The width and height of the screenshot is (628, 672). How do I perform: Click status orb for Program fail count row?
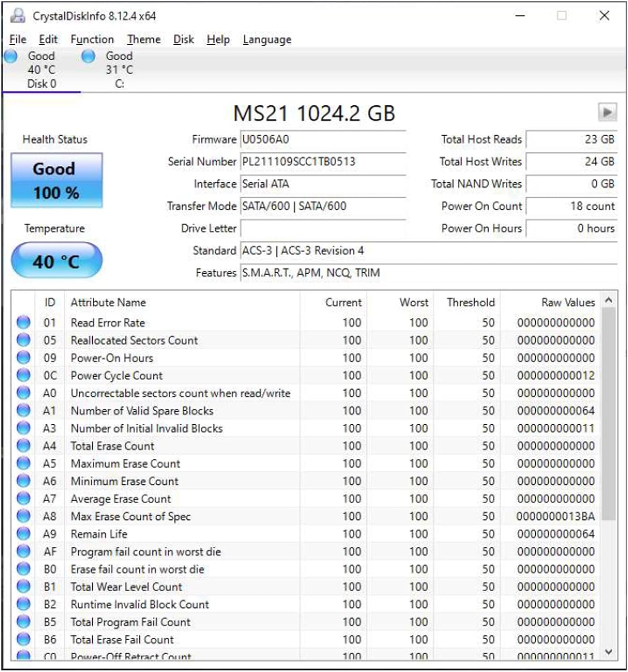pyautogui.click(x=23, y=551)
